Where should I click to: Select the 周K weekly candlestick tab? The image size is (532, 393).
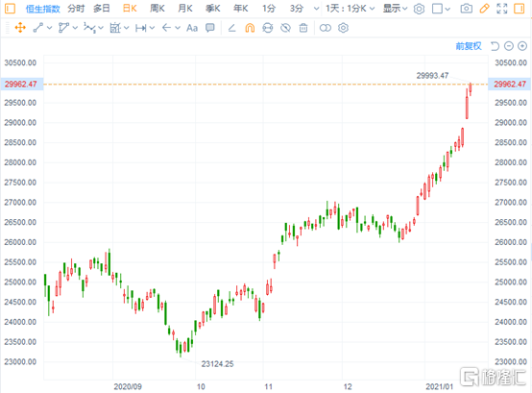tap(157, 9)
